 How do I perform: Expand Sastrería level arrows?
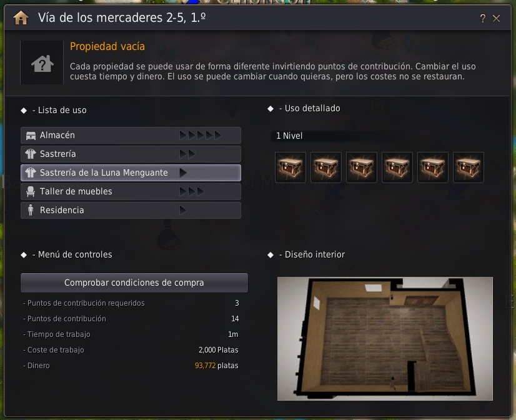point(187,154)
